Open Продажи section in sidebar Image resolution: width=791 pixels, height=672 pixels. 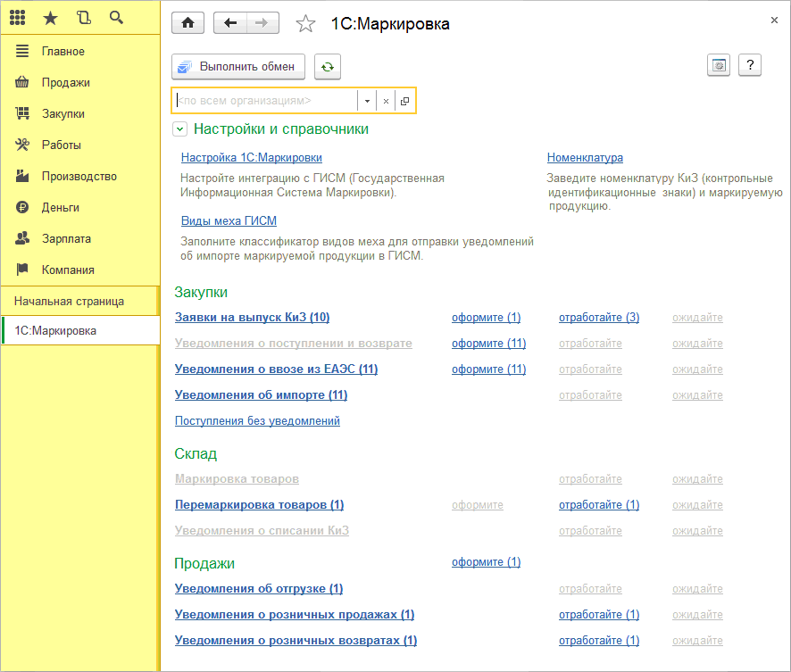80,83
